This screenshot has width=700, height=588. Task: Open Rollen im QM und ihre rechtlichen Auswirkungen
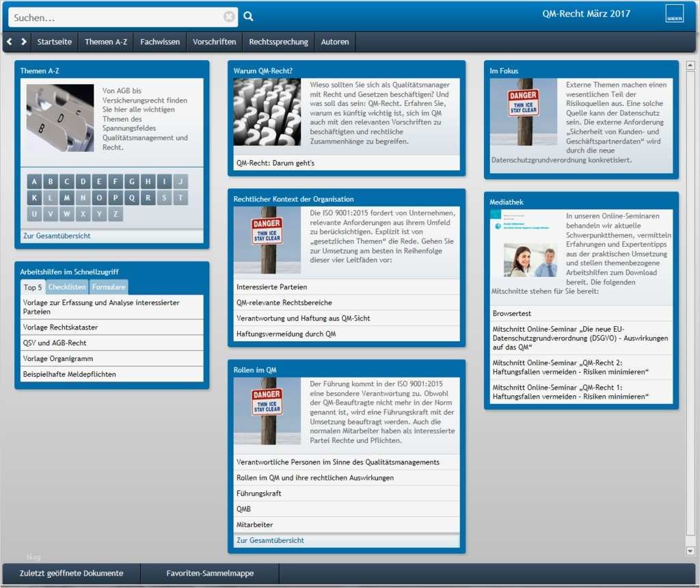pos(347,478)
